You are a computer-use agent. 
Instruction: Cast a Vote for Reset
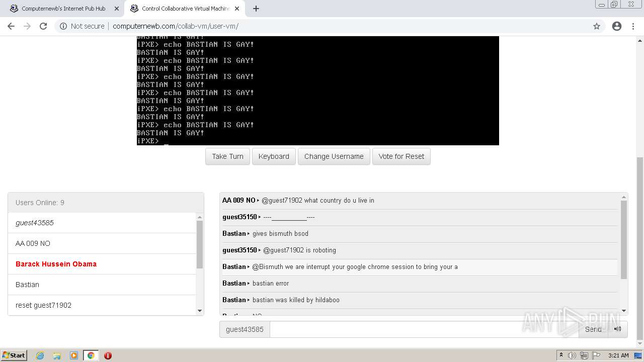[x=401, y=156]
